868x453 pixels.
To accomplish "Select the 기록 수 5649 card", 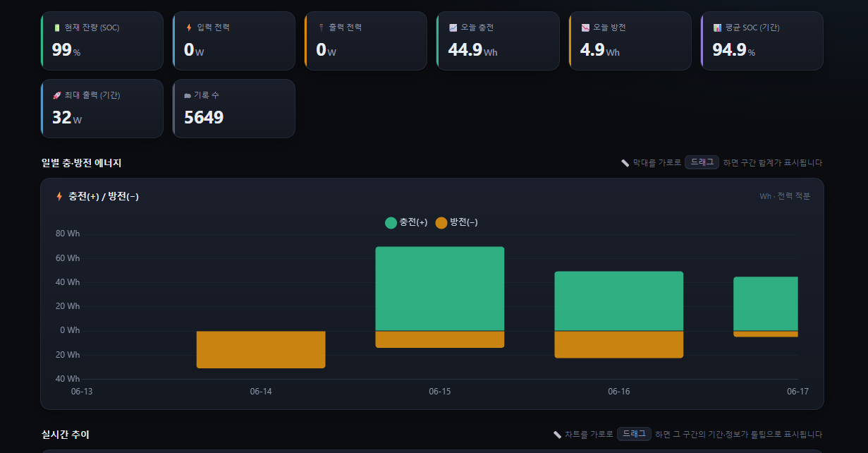I will tap(233, 109).
